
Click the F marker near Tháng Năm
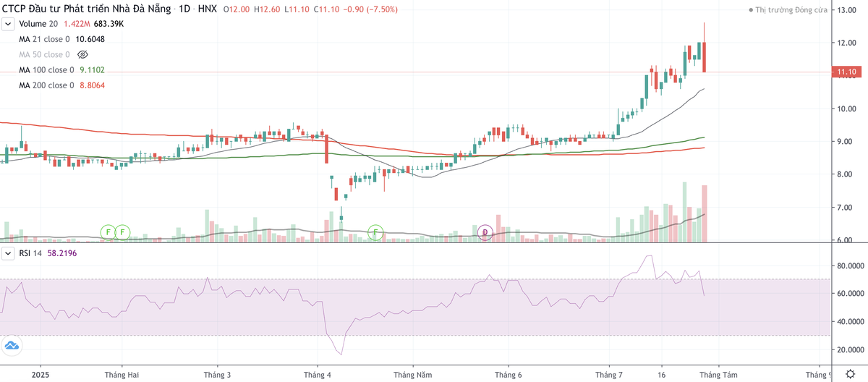pyautogui.click(x=375, y=232)
